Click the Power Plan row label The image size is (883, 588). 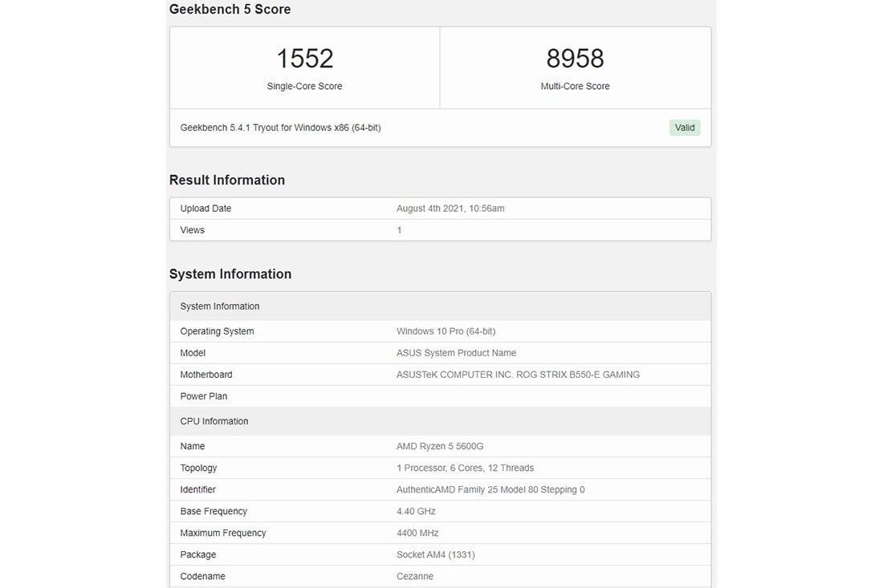[x=203, y=396]
